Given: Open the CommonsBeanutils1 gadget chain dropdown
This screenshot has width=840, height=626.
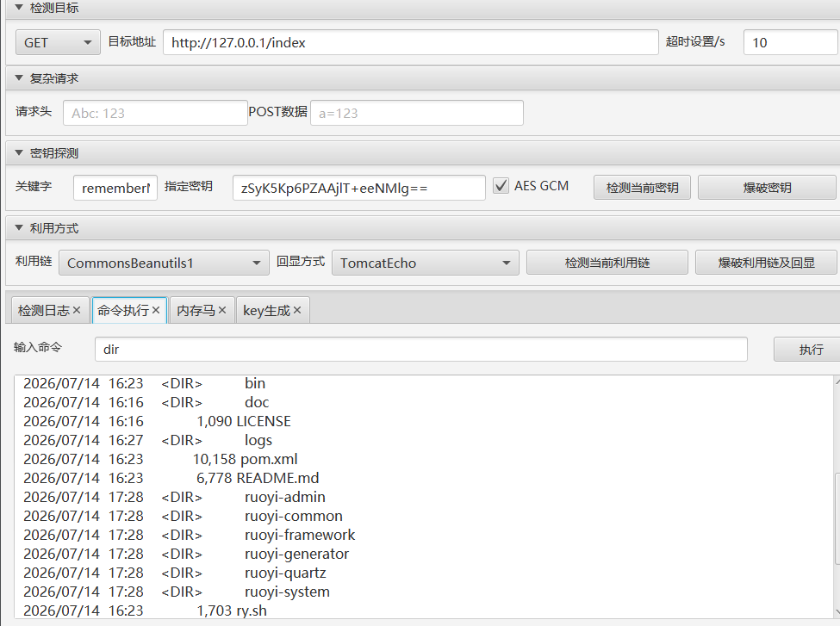Looking at the screenshot, I should click(x=164, y=263).
